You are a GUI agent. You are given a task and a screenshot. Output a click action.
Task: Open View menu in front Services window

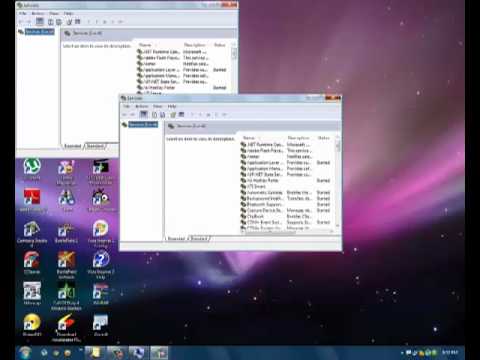(157, 106)
